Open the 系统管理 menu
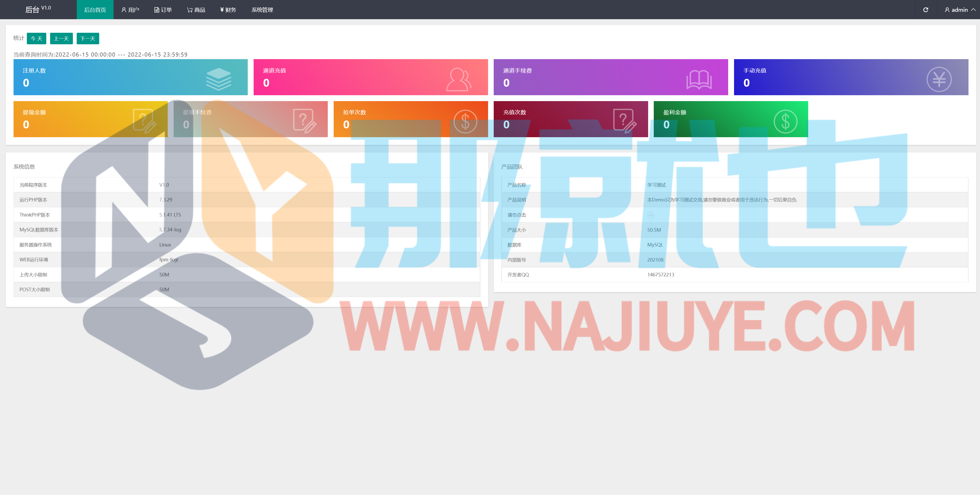 [x=262, y=10]
